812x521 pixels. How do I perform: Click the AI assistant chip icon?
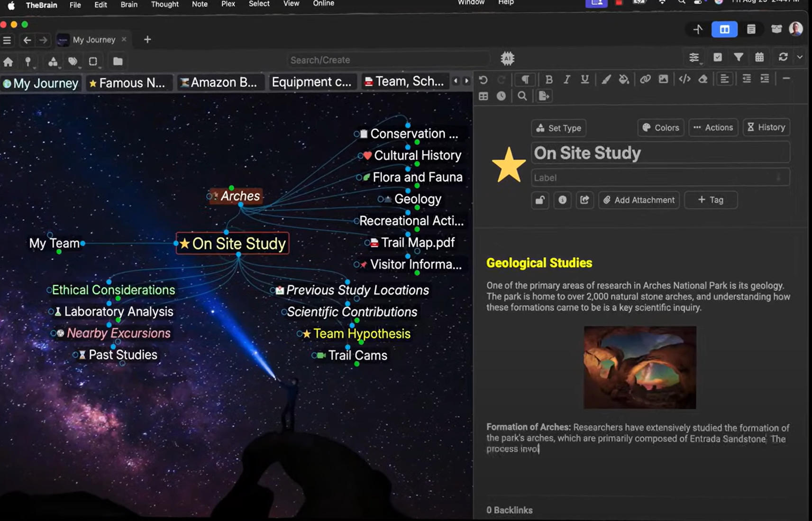pos(507,59)
